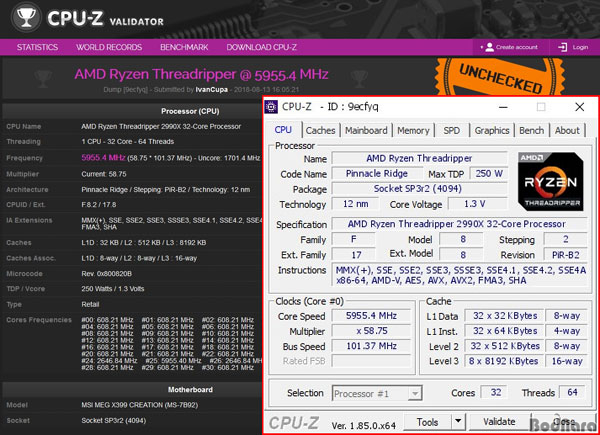The height and width of the screenshot is (435, 600).
Task: Maximize the CPU-Z window
Action: [541, 107]
